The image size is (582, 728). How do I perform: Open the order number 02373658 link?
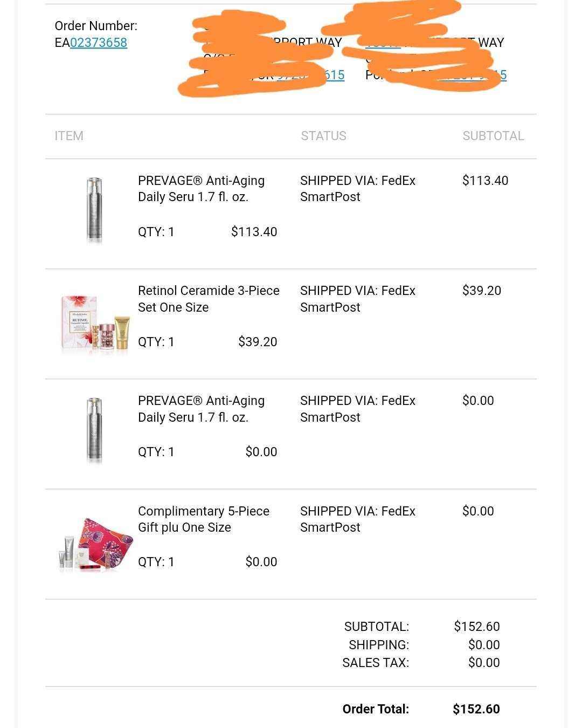(x=99, y=43)
